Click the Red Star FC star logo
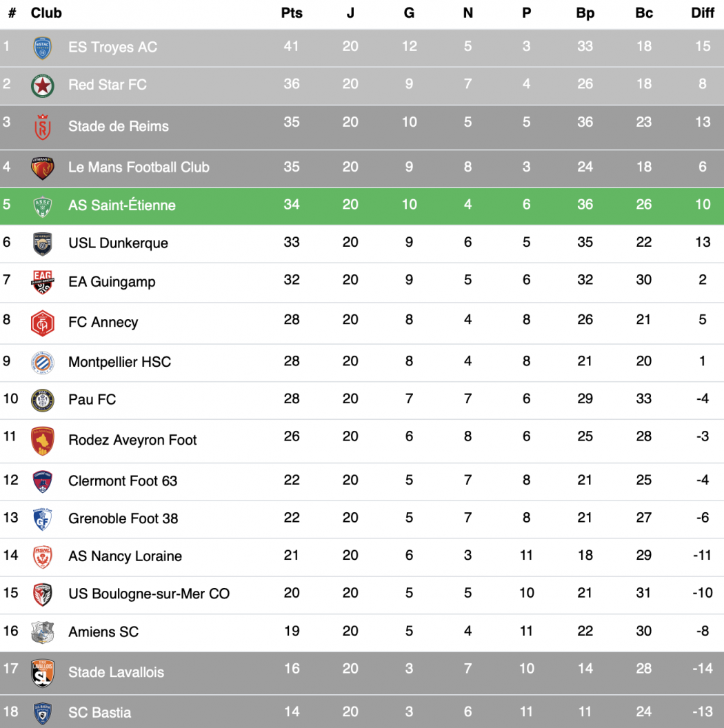This screenshot has width=724, height=728. click(x=43, y=85)
